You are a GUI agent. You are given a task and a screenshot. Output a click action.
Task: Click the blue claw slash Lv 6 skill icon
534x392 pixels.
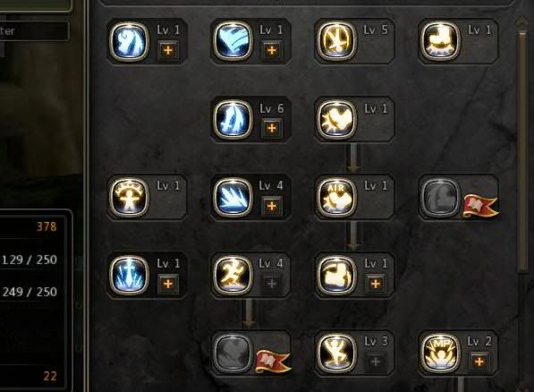(233, 119)
